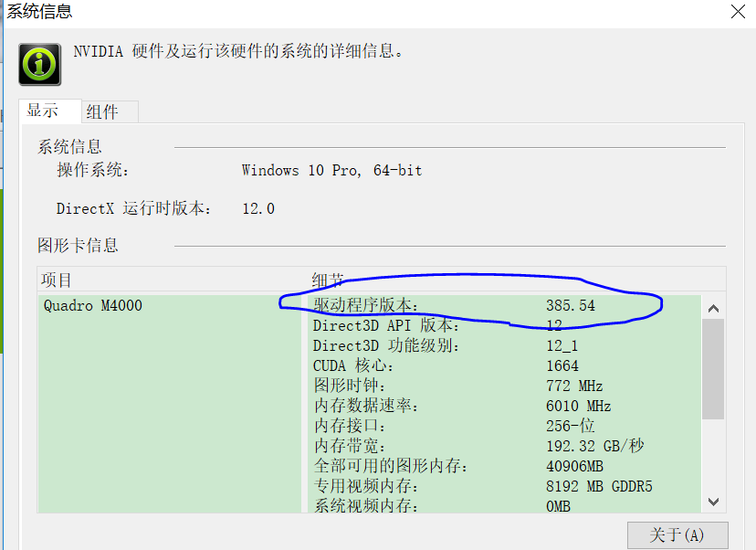Click the 专用视频内存 label

click(x=366, y=486)
